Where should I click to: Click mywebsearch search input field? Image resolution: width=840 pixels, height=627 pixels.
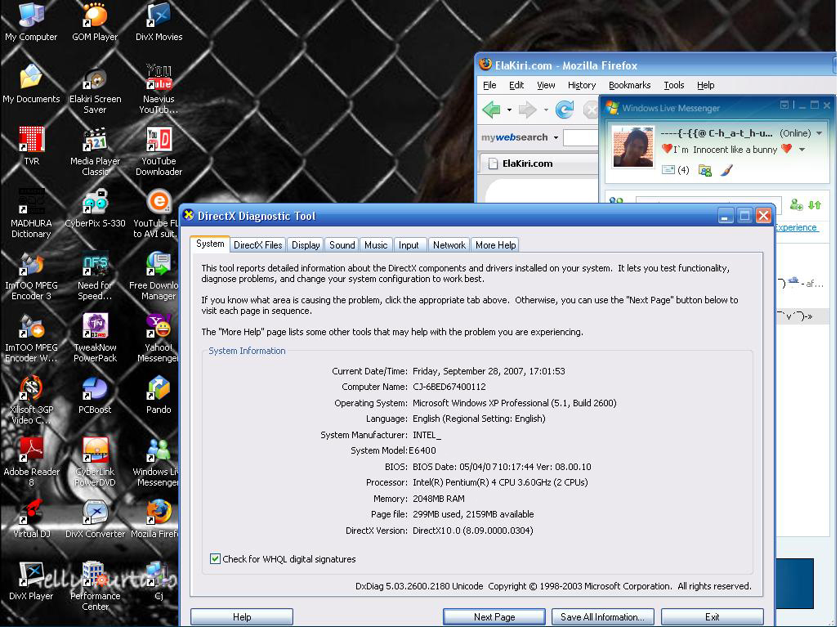pos(581,137)
